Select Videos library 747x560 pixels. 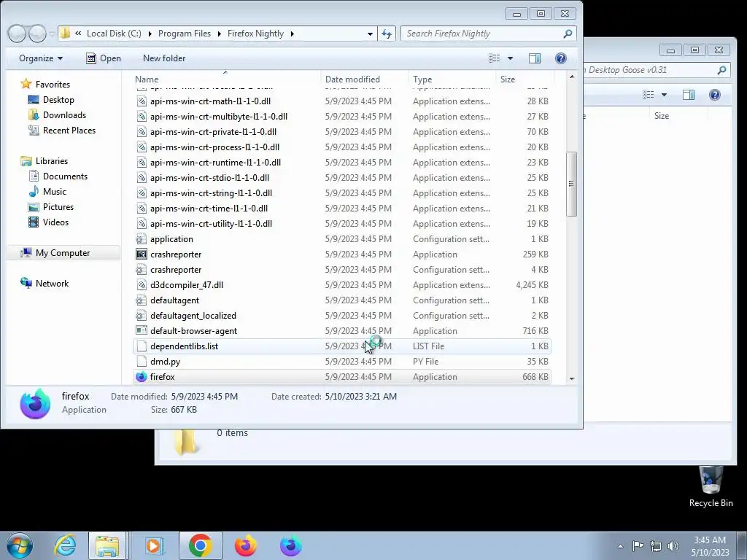55,222
